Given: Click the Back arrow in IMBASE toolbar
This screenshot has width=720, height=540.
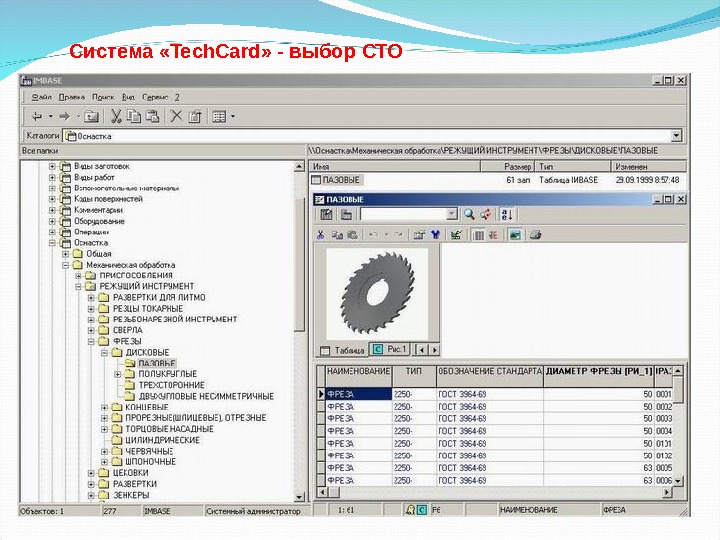Looking at the screenshot, I should (x=37, y=117).
